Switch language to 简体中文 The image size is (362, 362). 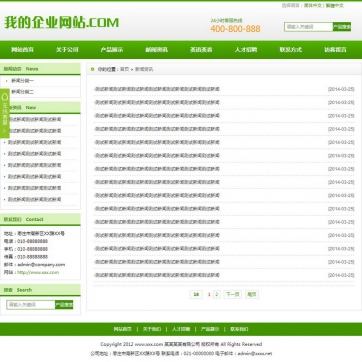point(313,5)
